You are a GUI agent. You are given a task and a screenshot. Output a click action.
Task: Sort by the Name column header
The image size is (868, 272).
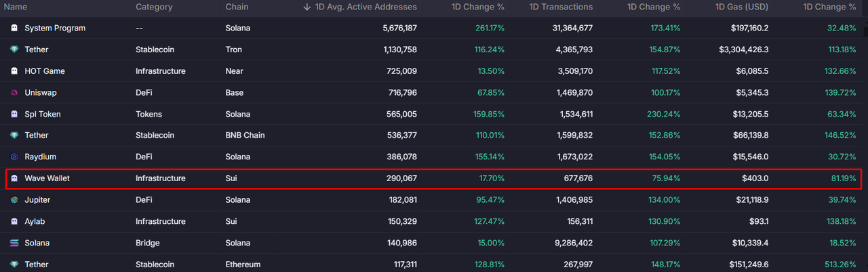(x=16, y=7)
